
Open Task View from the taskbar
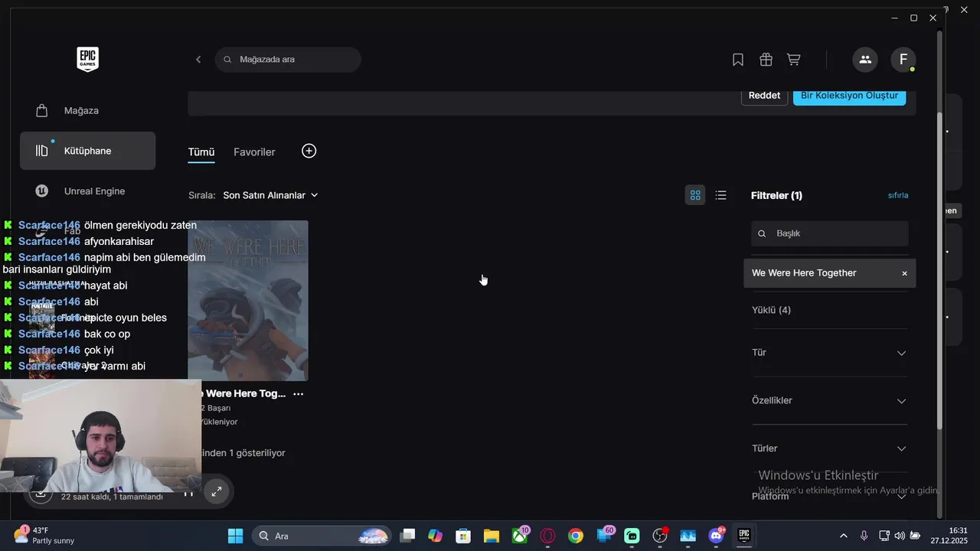407,536
